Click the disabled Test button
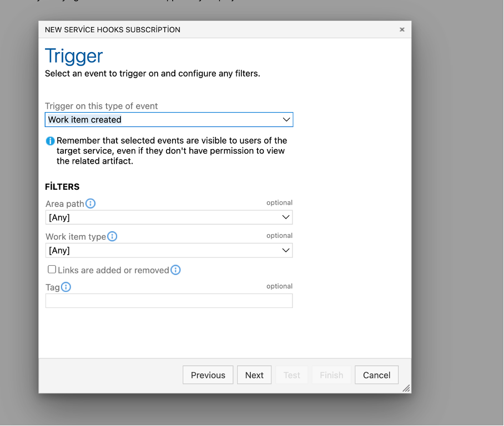504x426 pixels. click(292, 375)
